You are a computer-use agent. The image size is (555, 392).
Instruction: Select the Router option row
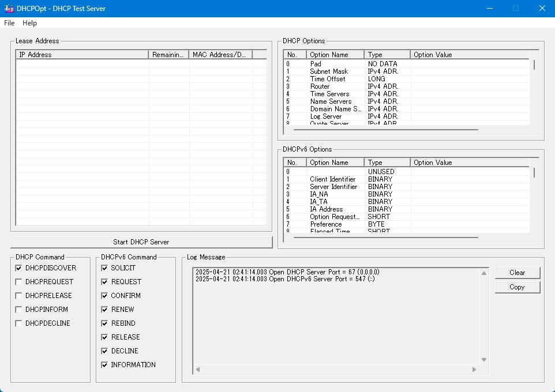point(407,86)
